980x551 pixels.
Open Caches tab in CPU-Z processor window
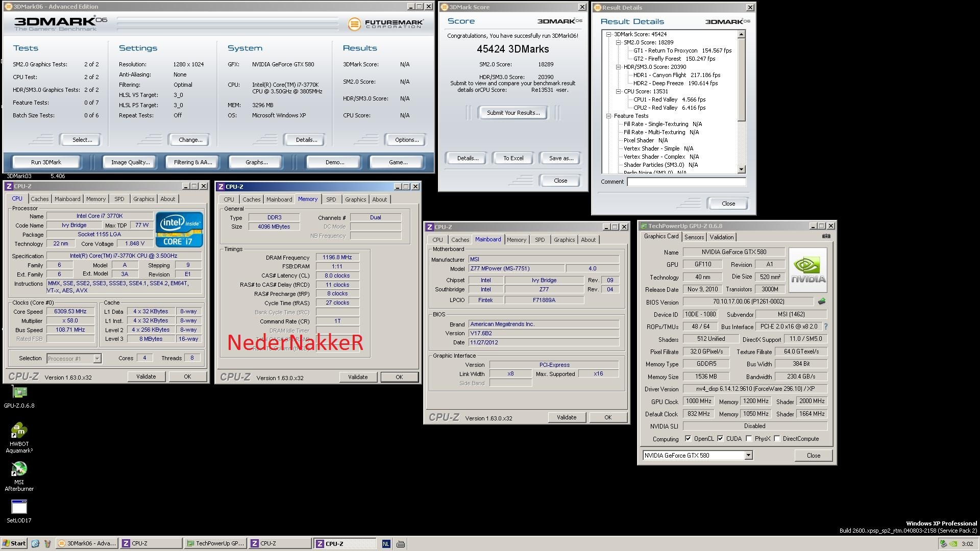(x=40, y=199)
